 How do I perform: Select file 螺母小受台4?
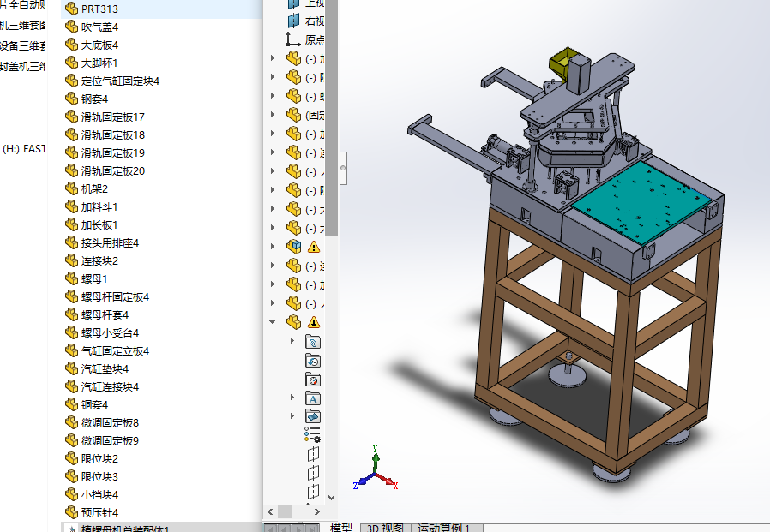point(110,332)
